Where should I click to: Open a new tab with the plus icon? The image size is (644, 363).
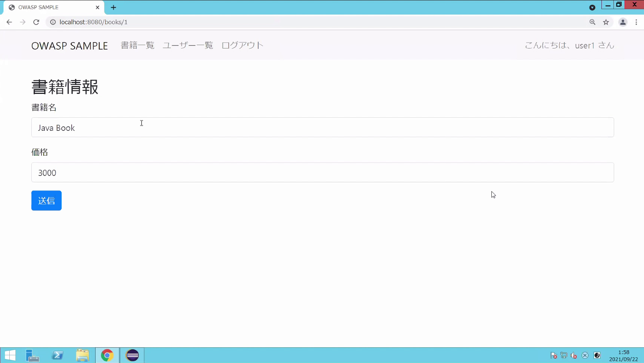pos(113,7)
